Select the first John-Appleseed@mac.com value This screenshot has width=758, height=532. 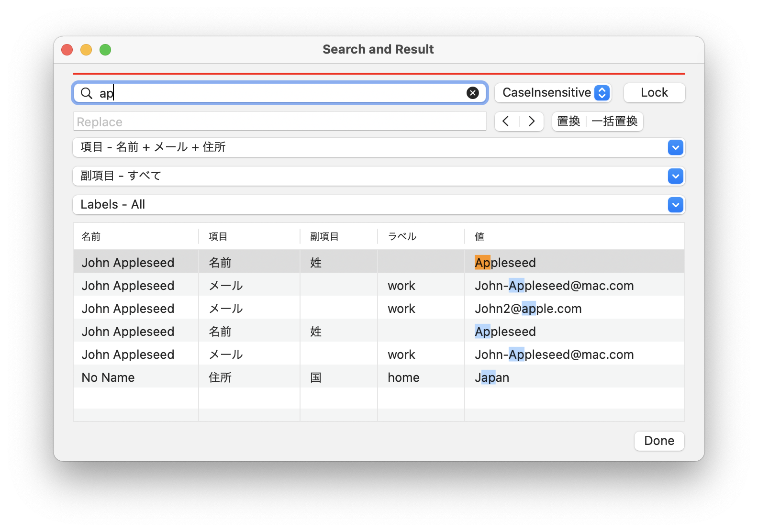(x=554, y=286)
